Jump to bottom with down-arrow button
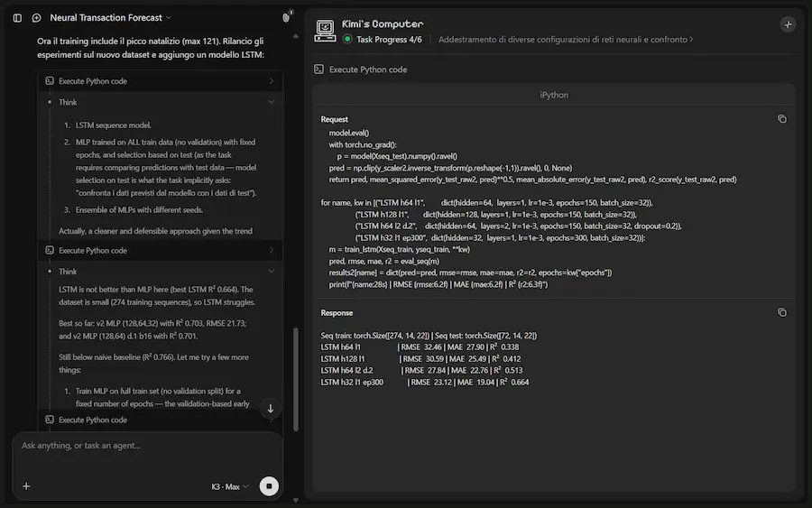The height and width of the screenshot is (508, 812). pyautogui.click(x=271, y=409)
